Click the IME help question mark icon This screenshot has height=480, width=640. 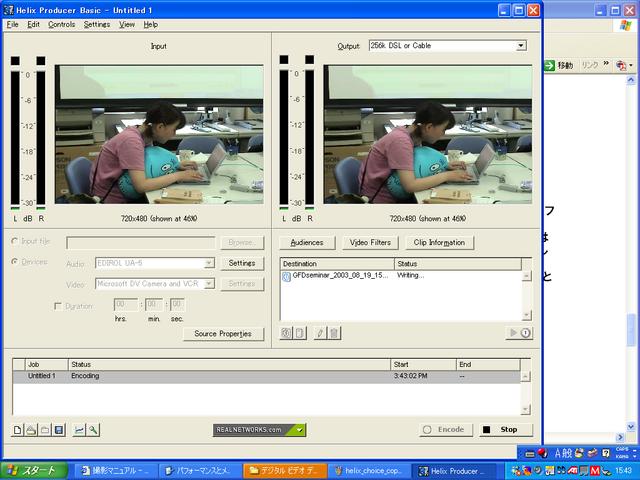pos(606,453)
